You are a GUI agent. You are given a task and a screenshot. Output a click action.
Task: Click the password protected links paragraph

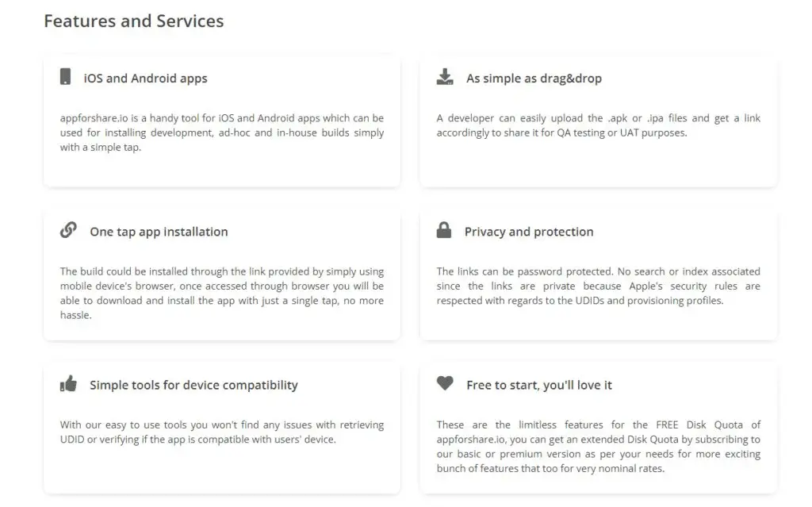pos(598,286)
